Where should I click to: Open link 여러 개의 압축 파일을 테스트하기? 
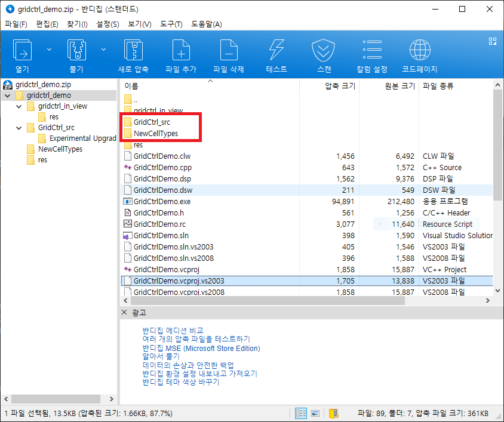(x=196, y=339)
